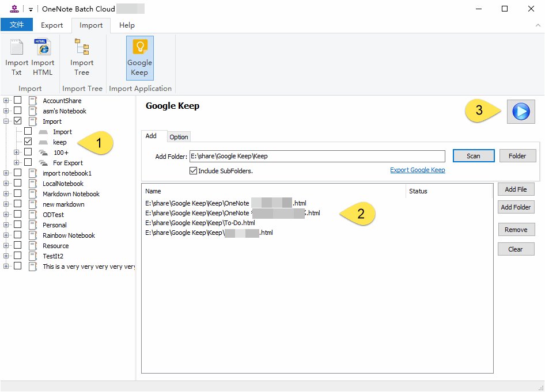This screenshot has width=545, height=392.
Task: Select the Import Txt tool
Action: [x=16, y=56]
